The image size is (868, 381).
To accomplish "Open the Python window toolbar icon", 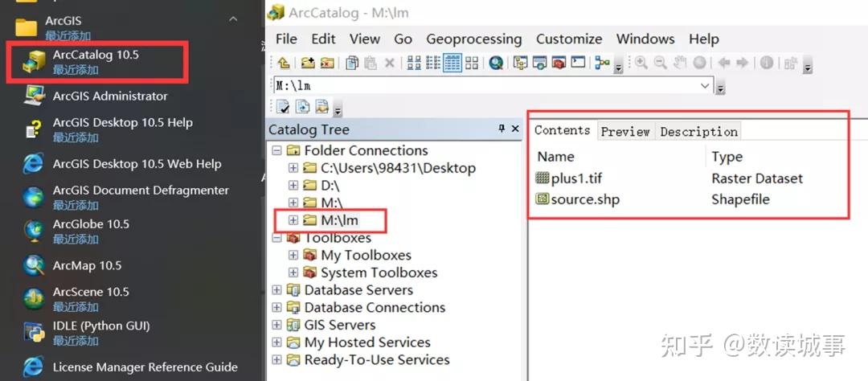I will [578, 63].
